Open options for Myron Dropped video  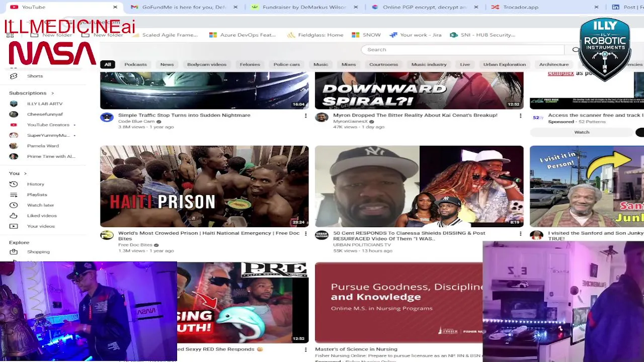(520, 116)
